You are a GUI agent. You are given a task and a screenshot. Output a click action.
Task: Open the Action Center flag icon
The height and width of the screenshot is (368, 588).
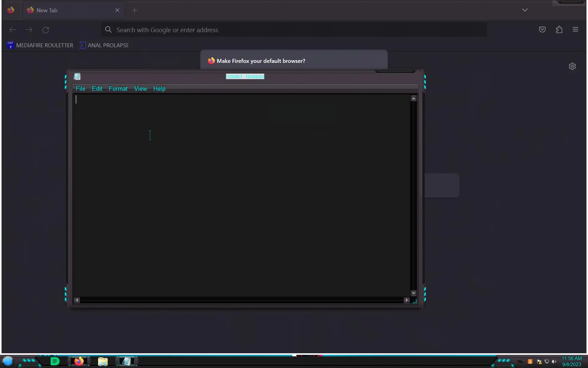point(539,362)
